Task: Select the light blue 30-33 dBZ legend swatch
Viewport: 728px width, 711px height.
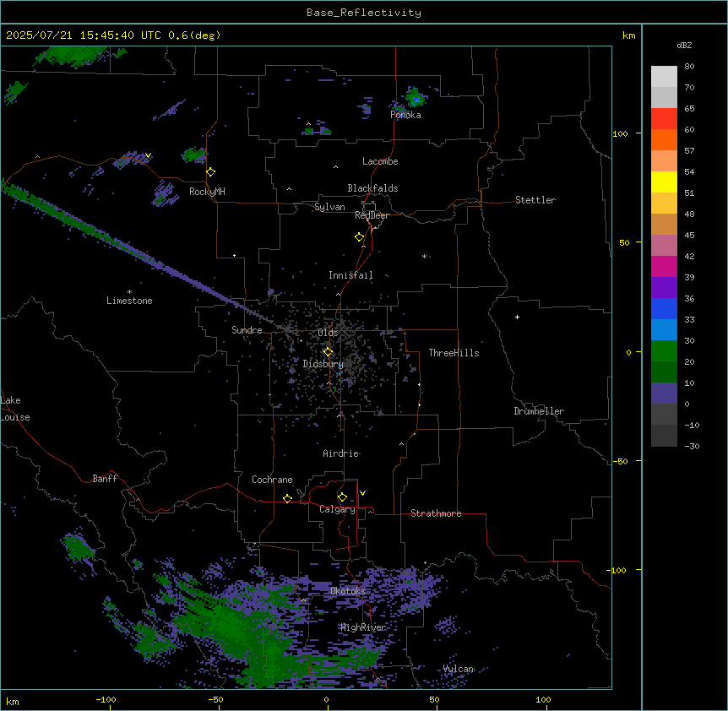Action: click(664, 330)
